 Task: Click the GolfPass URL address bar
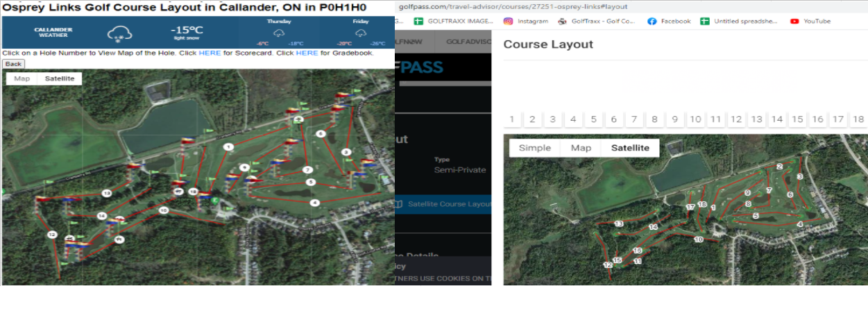pos(513,6)
